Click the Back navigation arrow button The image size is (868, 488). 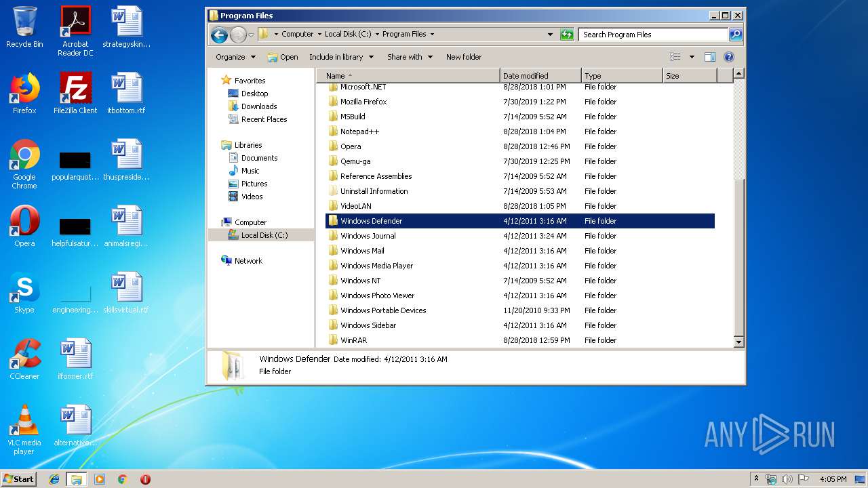[218, 35]
